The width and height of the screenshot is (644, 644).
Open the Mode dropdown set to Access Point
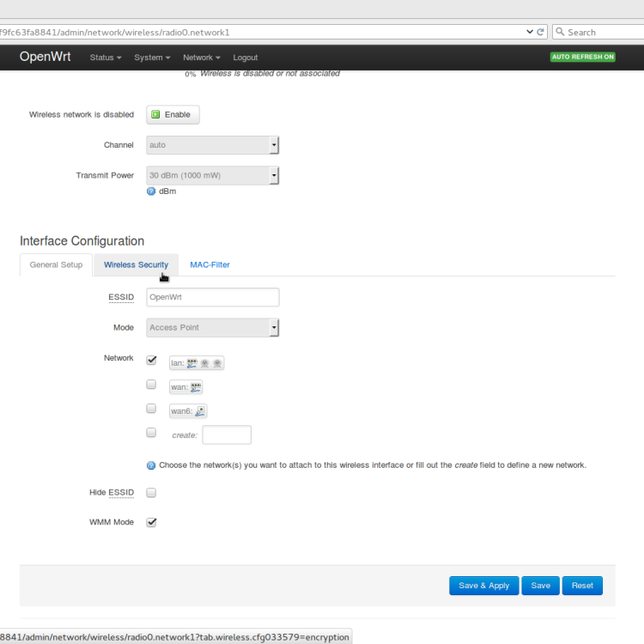[213, 327]
